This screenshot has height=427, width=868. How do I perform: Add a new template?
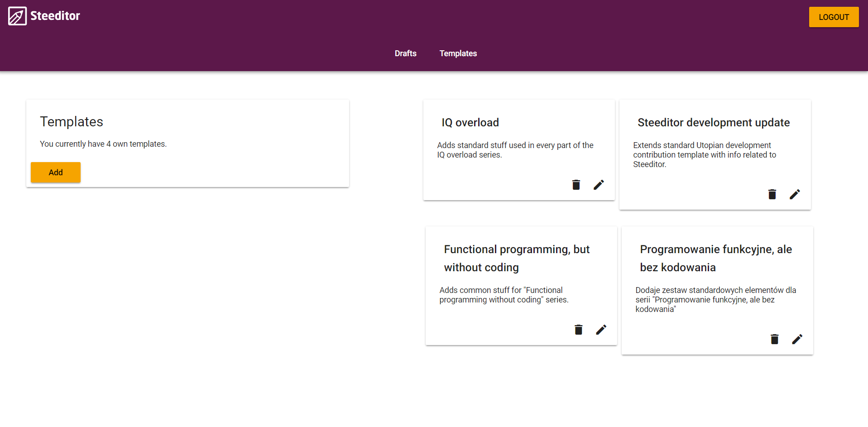click(56, 173)
